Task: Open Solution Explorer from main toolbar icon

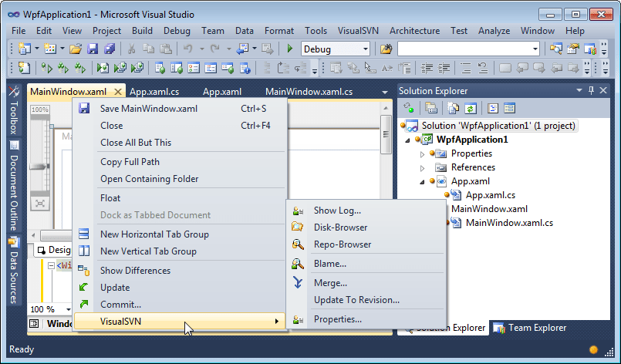Action: coord(555,49)
